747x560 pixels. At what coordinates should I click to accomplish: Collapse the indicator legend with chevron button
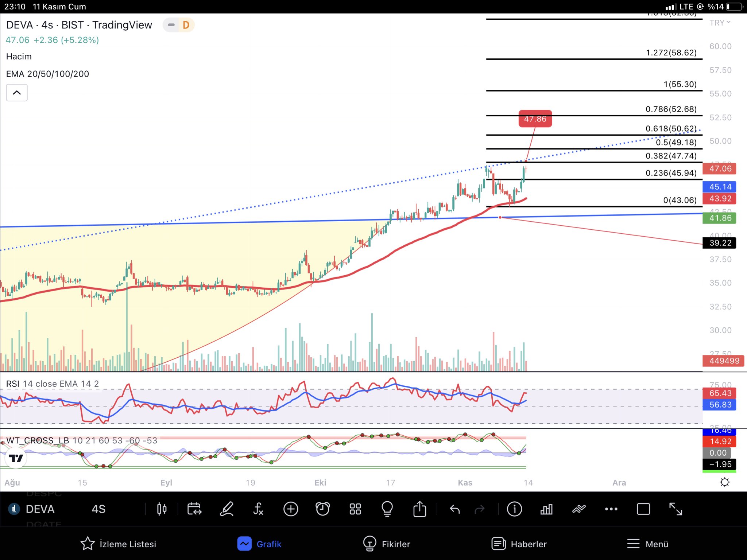(x=17, y=93)
